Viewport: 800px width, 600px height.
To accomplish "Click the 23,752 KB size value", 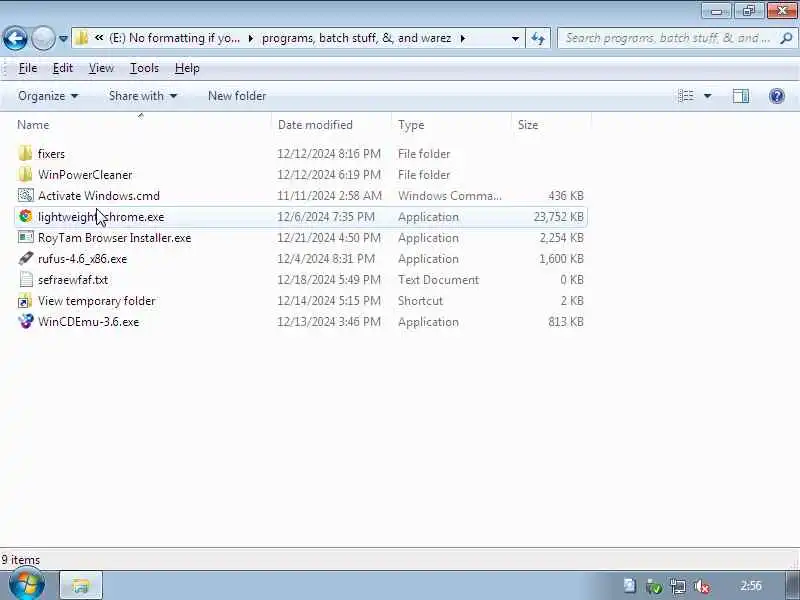I will tap(558, 217).
